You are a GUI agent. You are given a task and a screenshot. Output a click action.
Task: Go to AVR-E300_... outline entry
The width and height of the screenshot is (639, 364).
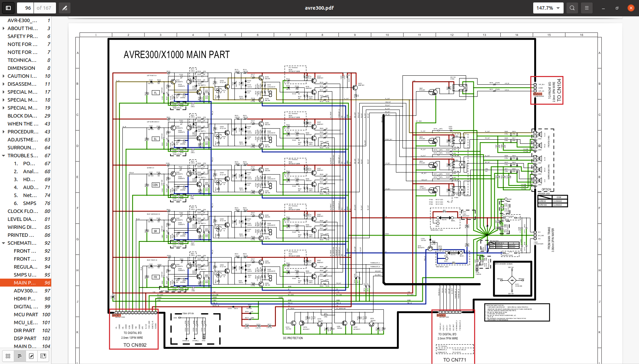[x=26, y=20]
